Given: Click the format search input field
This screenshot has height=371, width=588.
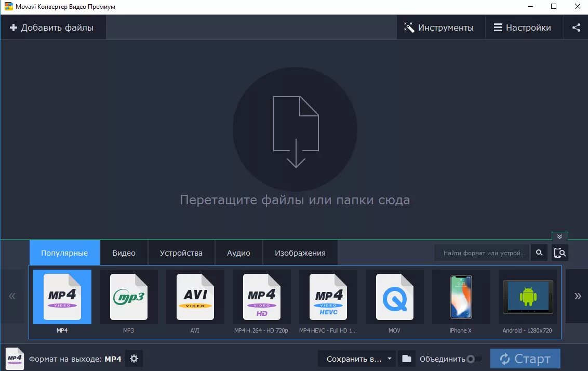Looking at the screenshot, I should tap(482, 253).
